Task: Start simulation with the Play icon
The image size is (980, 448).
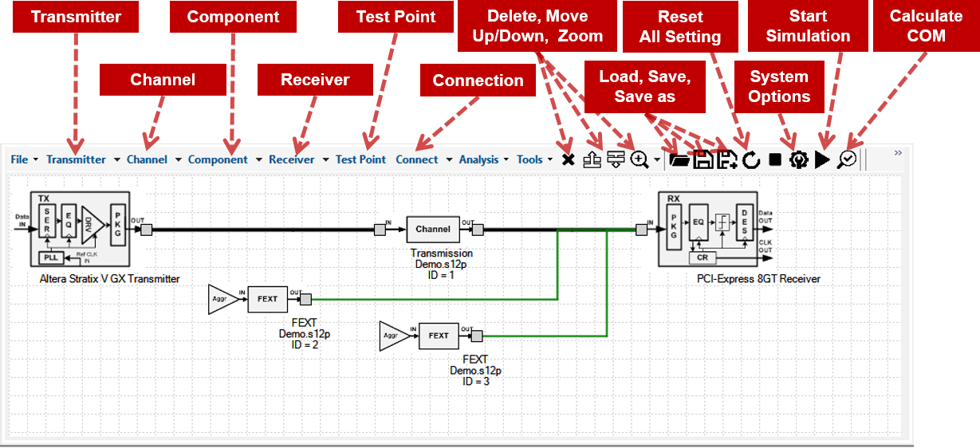Action: (x=822, y=159)
